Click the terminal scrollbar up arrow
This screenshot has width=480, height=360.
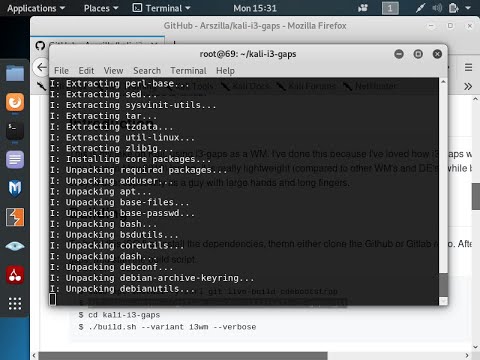pyautogui.click(x=443, y=82)
